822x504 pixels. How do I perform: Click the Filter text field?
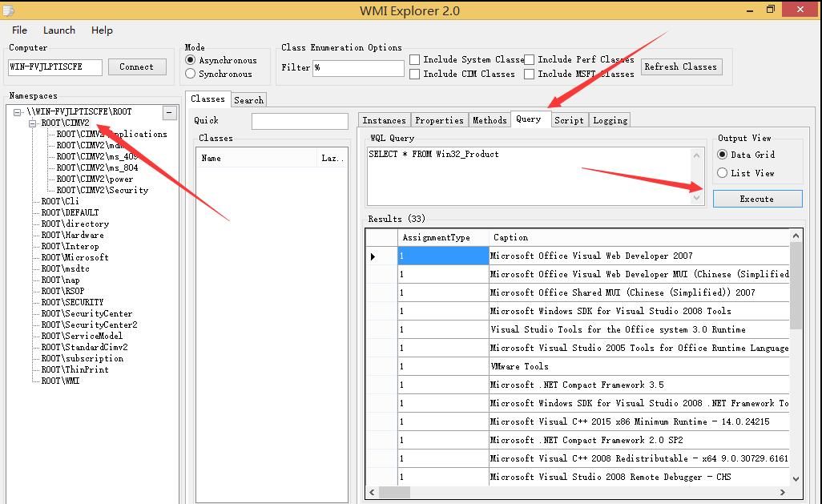(358, 67)
